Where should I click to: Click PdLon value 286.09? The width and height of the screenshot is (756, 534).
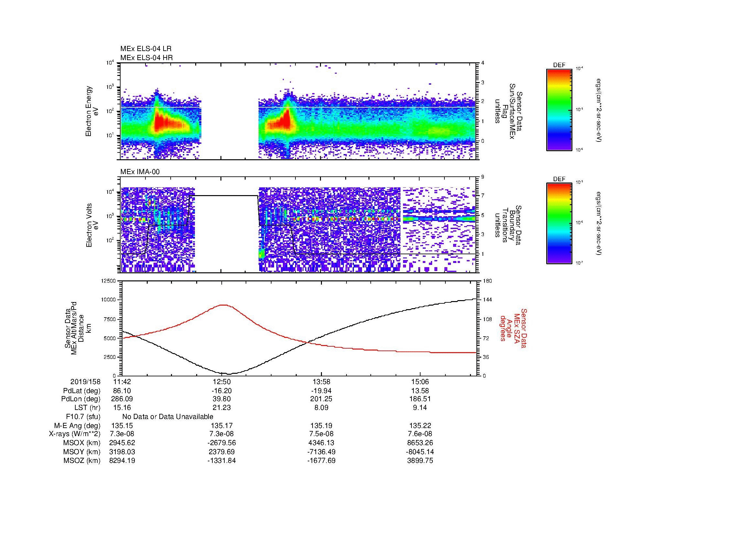coord(122,399)
